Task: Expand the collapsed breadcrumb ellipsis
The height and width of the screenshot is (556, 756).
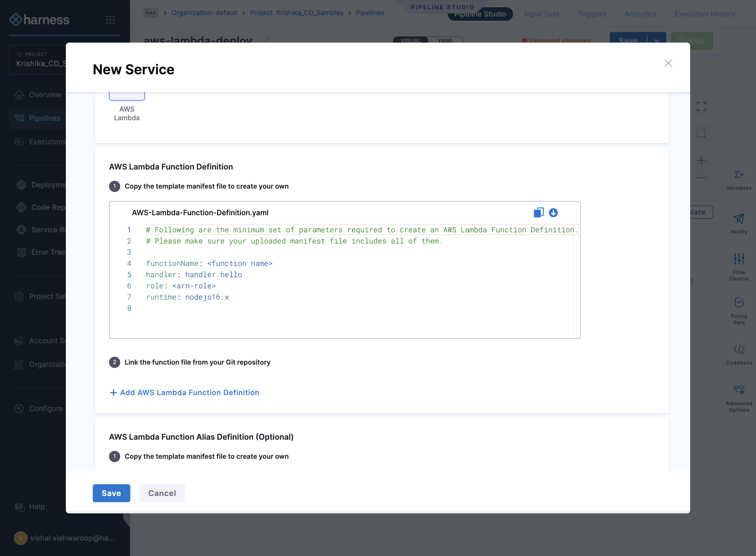Action: tap(150, 13)
